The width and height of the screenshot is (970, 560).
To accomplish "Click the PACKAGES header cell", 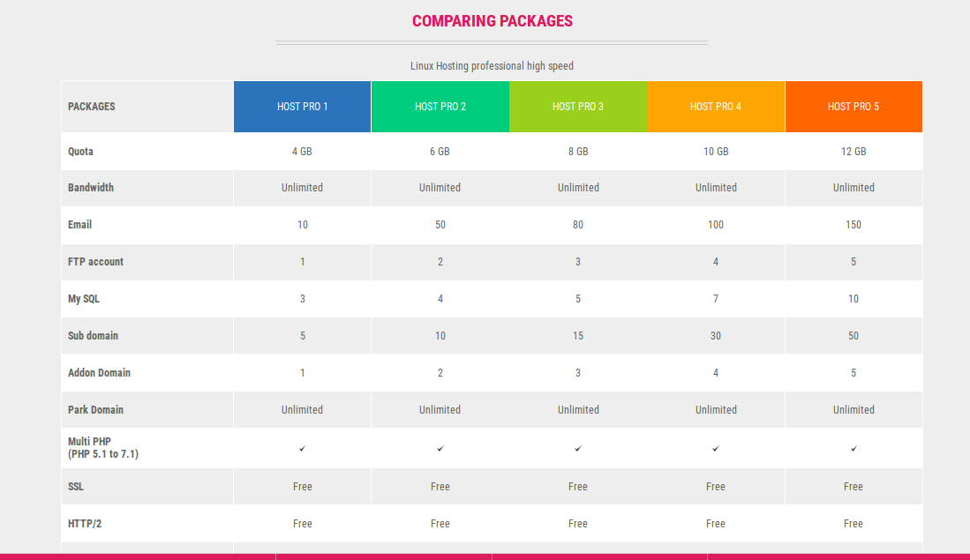I will pyautogui.click(x=147, y=107).
